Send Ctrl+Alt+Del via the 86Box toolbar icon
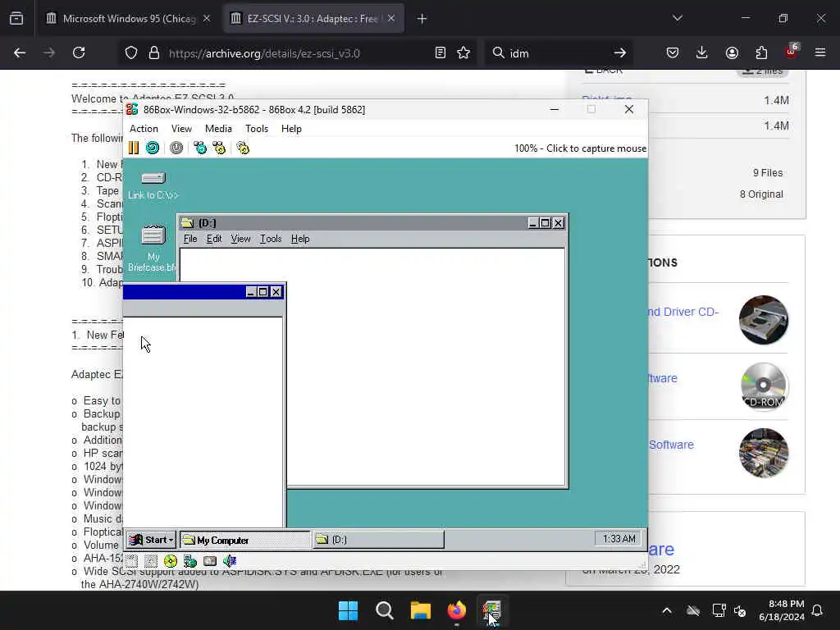 (x=200, y=148)
